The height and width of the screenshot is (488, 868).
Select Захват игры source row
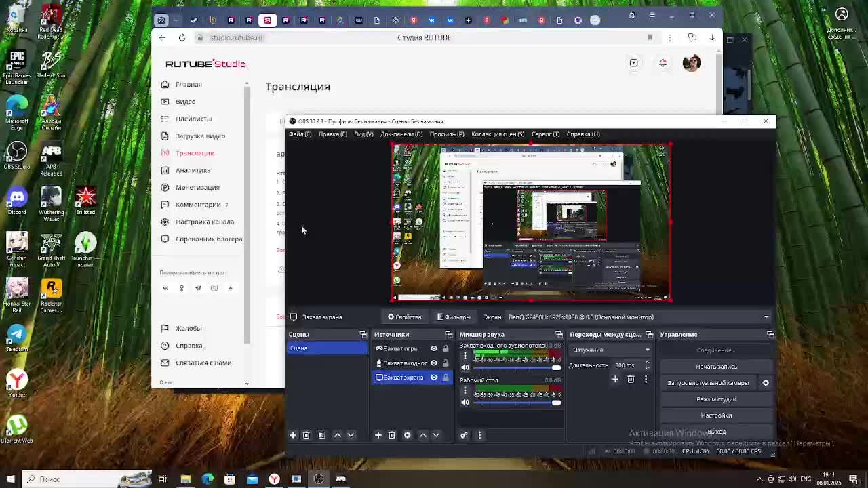(x=412, y=348)
